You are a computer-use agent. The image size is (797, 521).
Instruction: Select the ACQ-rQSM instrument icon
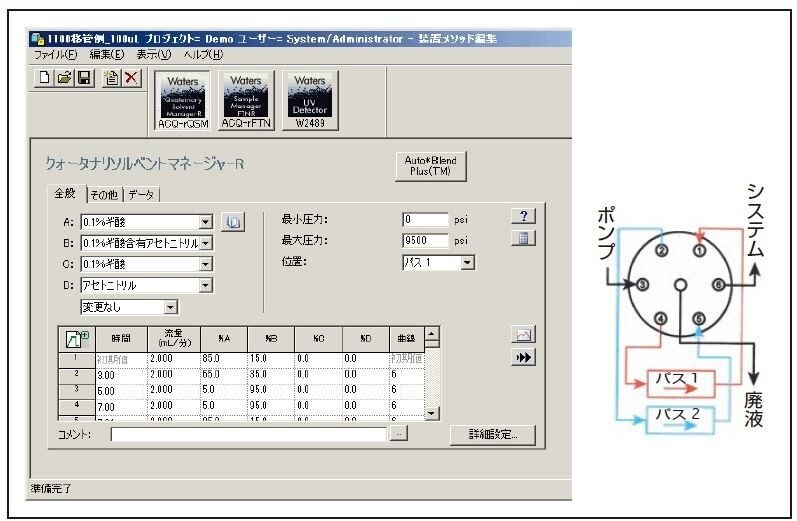tap(183, 101)
